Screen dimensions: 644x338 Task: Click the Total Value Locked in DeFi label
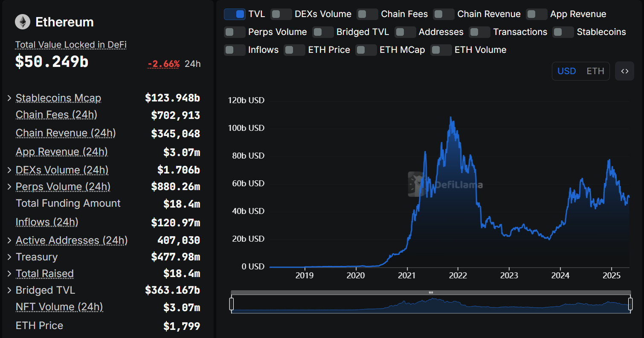[x=71, y=45]
